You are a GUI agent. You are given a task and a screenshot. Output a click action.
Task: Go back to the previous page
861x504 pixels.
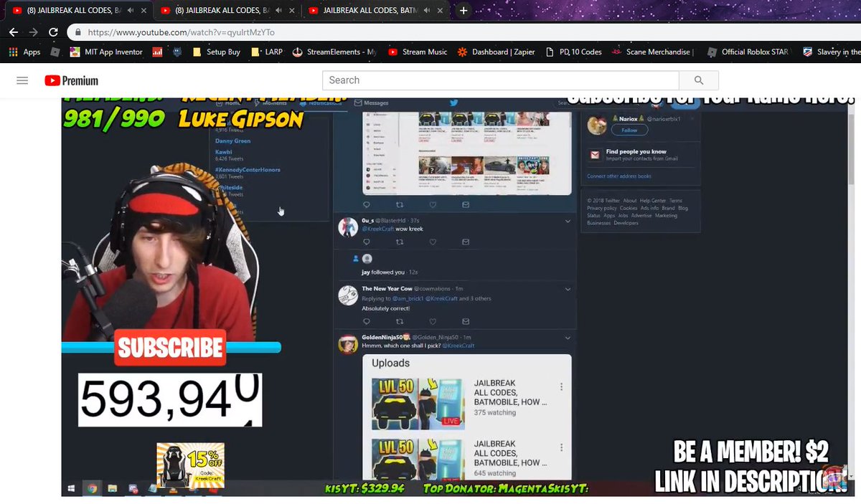pyautogui.click(x=14, y=32)
